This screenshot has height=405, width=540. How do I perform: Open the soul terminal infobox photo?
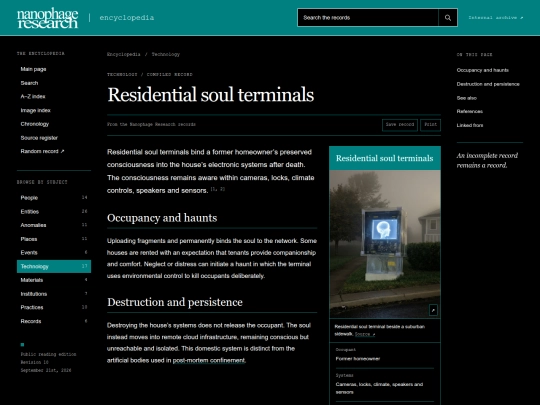385,244
